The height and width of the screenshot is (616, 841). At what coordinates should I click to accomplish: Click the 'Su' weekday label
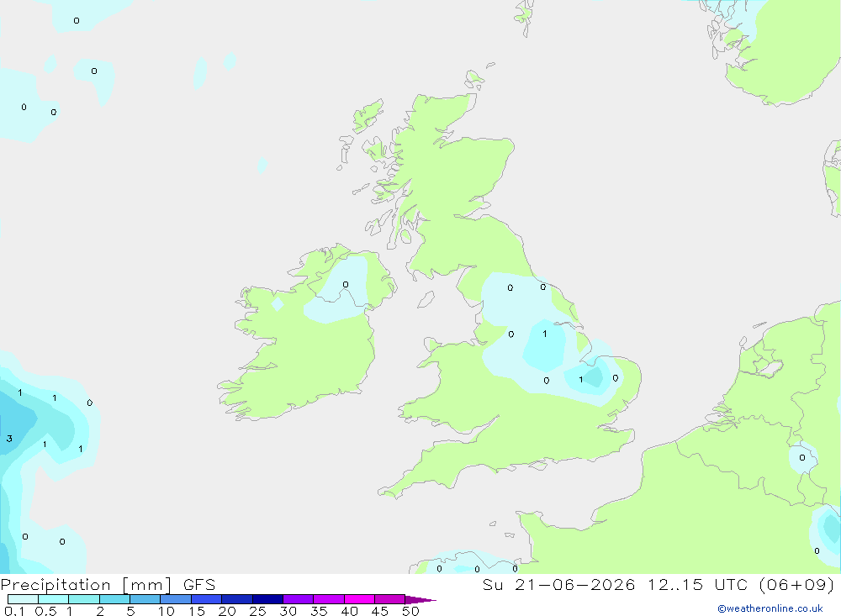coord(492,584)
